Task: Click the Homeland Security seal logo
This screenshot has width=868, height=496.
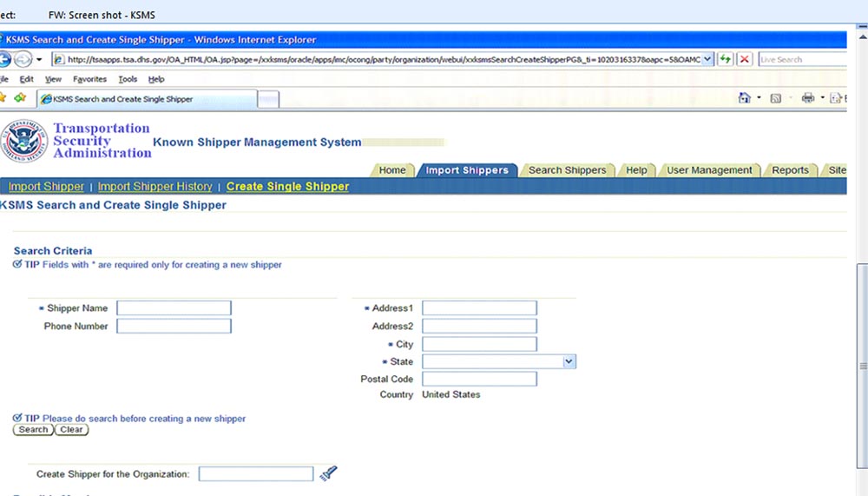Action: point(23,141)
